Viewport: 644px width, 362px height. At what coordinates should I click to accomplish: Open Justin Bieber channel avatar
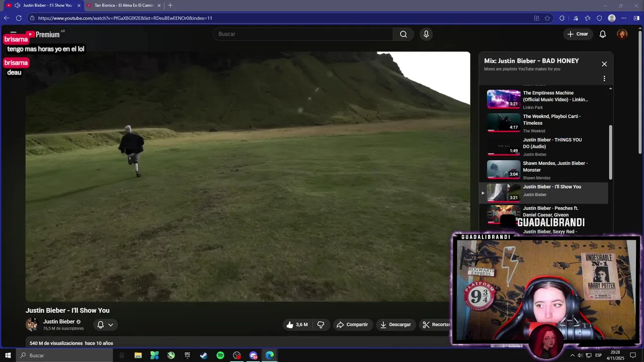point(32,325)
